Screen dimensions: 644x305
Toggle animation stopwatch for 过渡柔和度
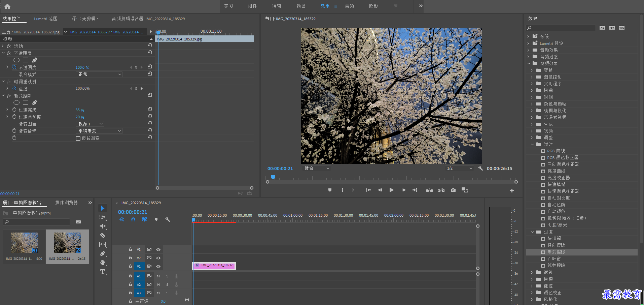pyautogui.click(x=14, y=117)
